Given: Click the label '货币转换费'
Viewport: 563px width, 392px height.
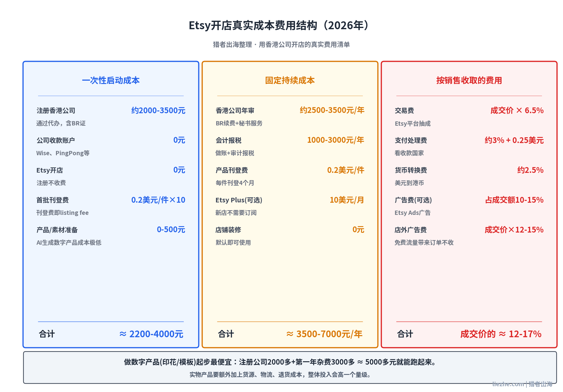Looking at the screenshot, I should (411, 170).
